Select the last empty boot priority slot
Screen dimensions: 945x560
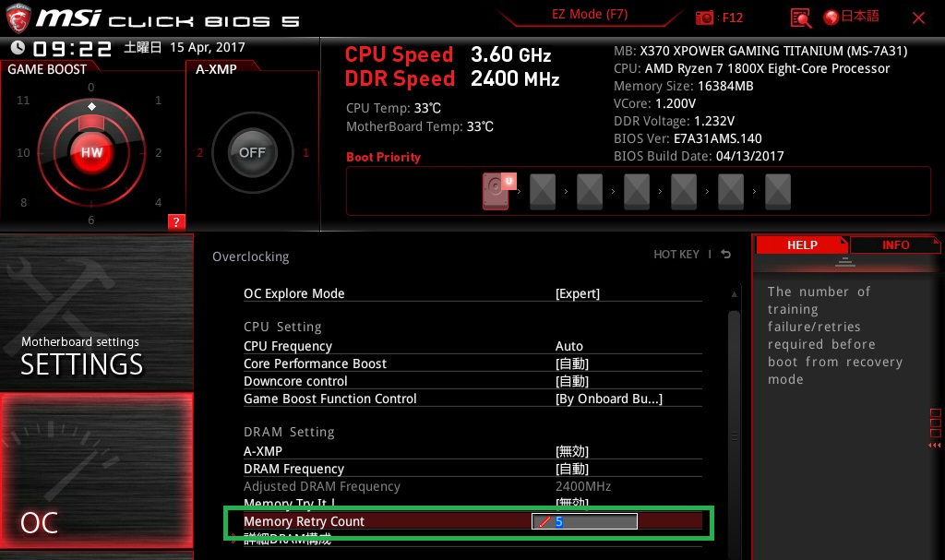point(777,192)
